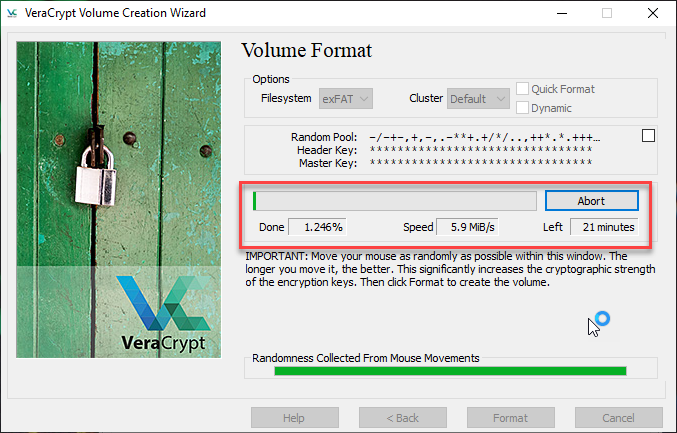Screen dimensions: 677x433
Task: Toggle the Quick Format checkbox
Action: tap(523, 88)
